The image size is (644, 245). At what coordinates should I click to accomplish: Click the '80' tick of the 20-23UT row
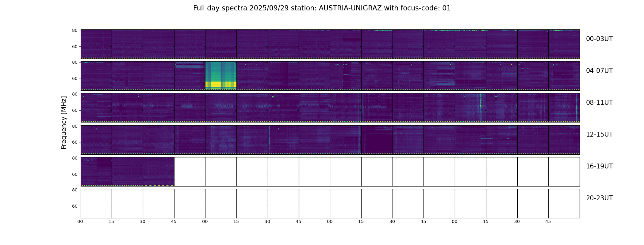pos(75,190)
